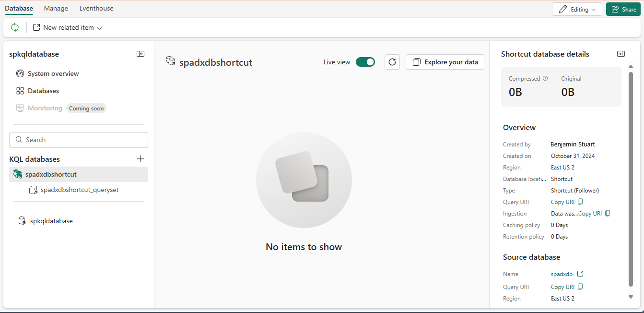Open the Editing mode dropdown
The height and width of the screenshot is (313, 644).
coord(577,9)
